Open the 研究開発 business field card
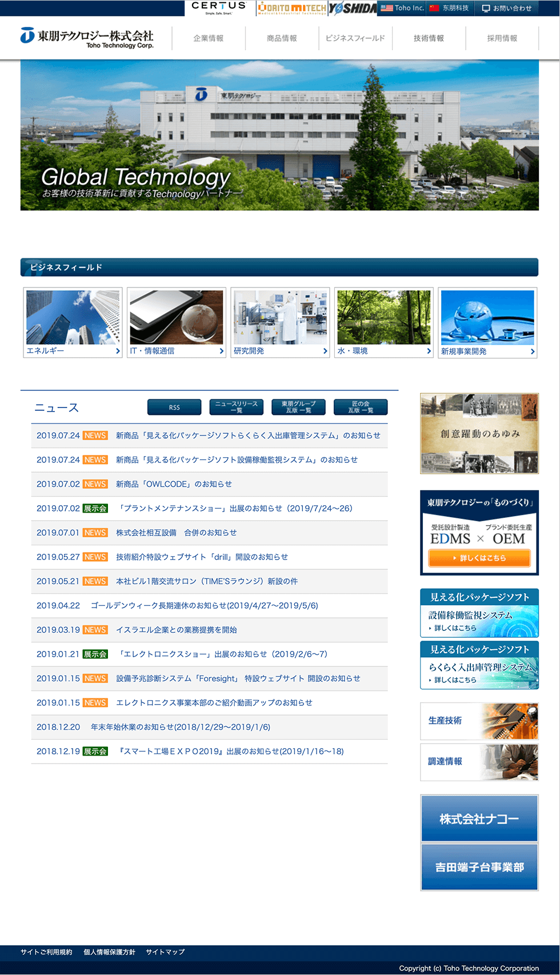560x975 pixels. tap(281, 323)
